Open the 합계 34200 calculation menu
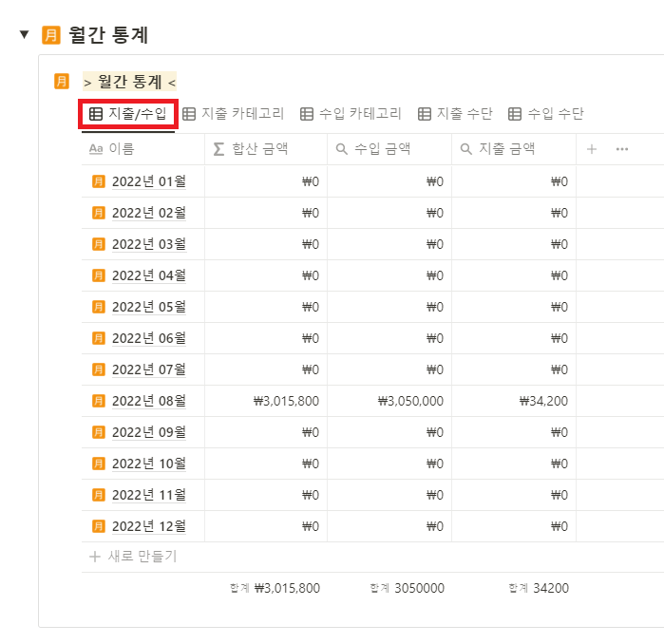664x644 pixels. [539, 588]
